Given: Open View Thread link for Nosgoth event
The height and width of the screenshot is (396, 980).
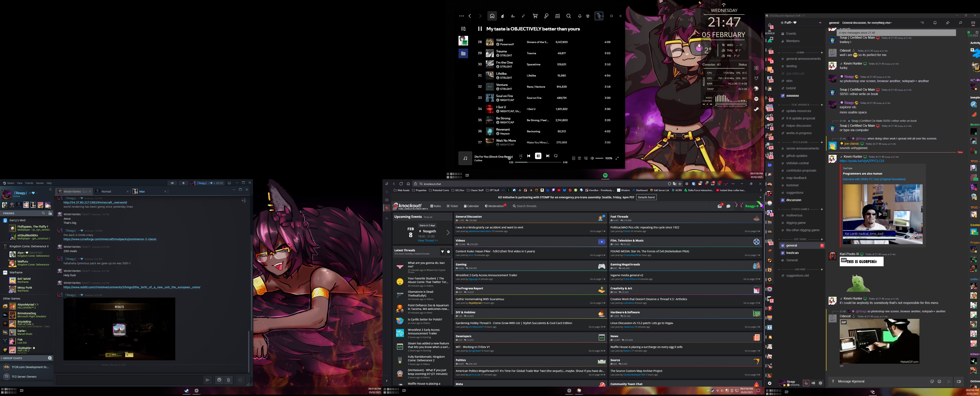Looking at the screenshot, I should (x=428, y=241).
